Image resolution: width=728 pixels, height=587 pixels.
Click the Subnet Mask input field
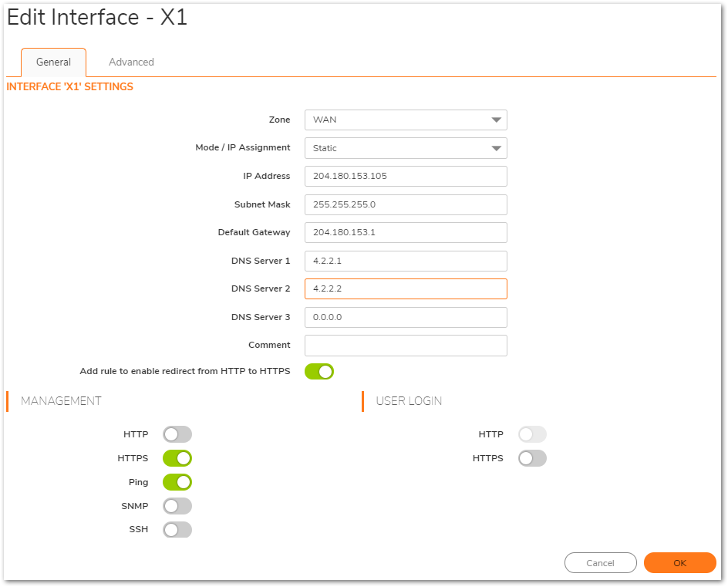click(406, 204)
